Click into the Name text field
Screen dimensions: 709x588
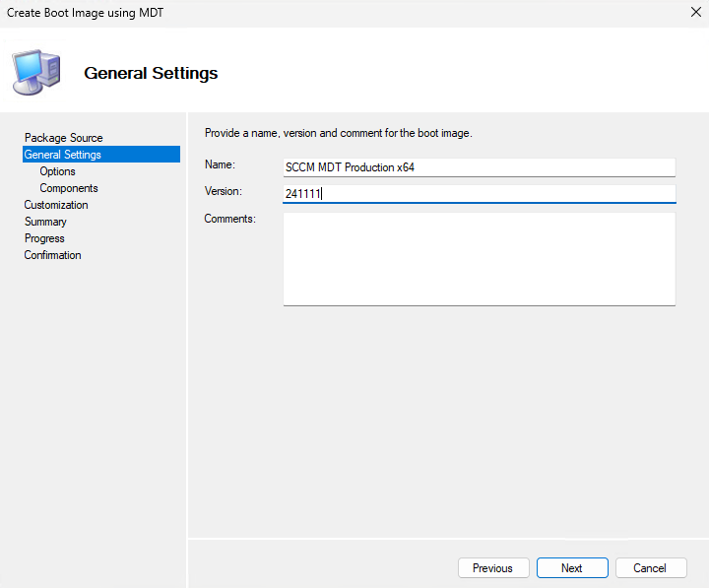click(479, 167)
